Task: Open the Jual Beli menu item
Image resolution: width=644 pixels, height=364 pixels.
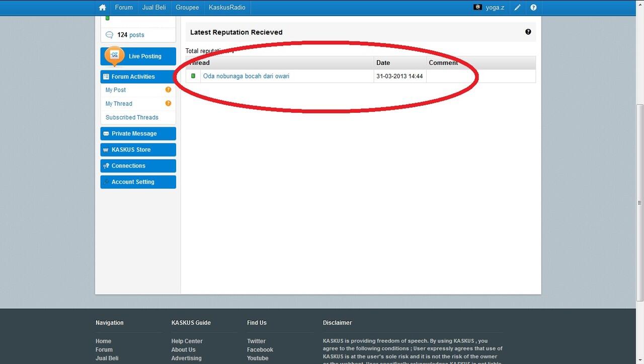Action: 154,8
